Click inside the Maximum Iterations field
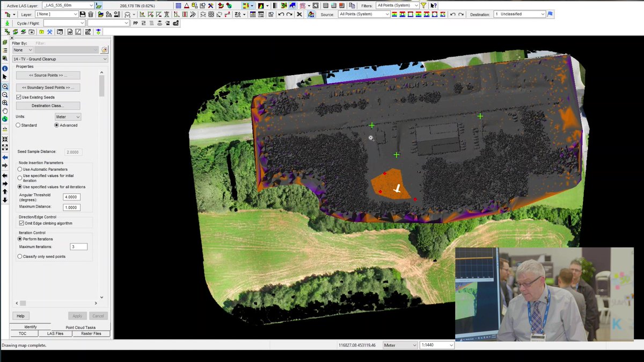Image resolution: width=644 pixels, height=362 pixels. (79, 246)
